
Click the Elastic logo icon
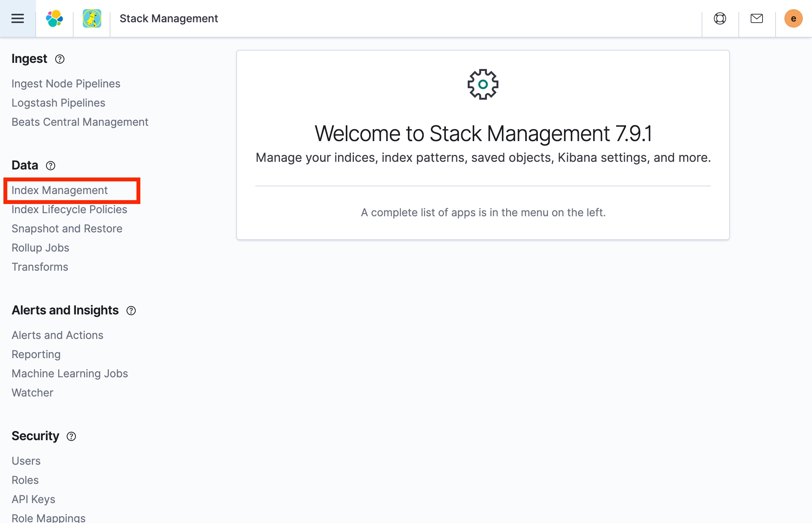pyautogui.click(x=54, y=18)
